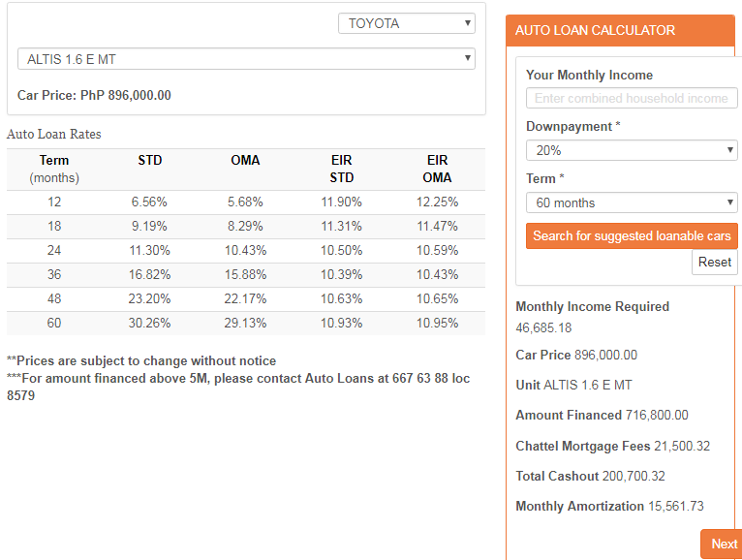Viewport: 742px width, 560px height.
Task: Click the 30.26% STD rate cell
Action: tap(149, 323)
